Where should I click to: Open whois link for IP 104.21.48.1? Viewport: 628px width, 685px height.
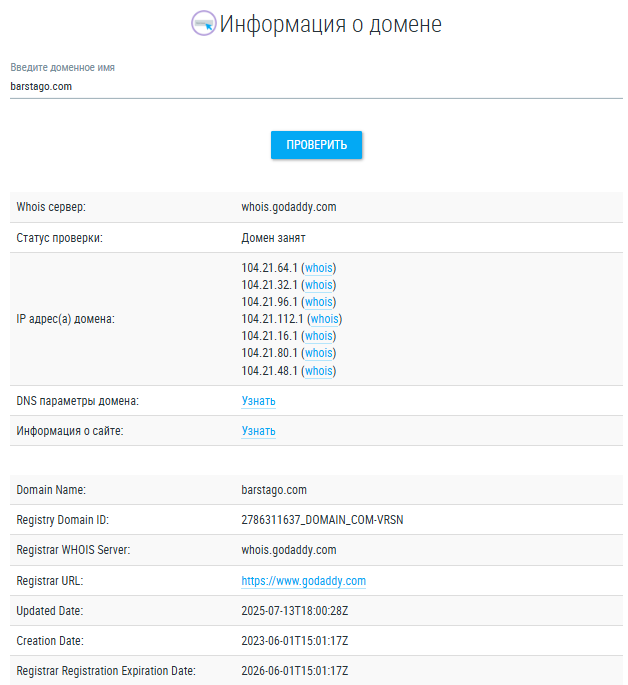click(319, 371)
